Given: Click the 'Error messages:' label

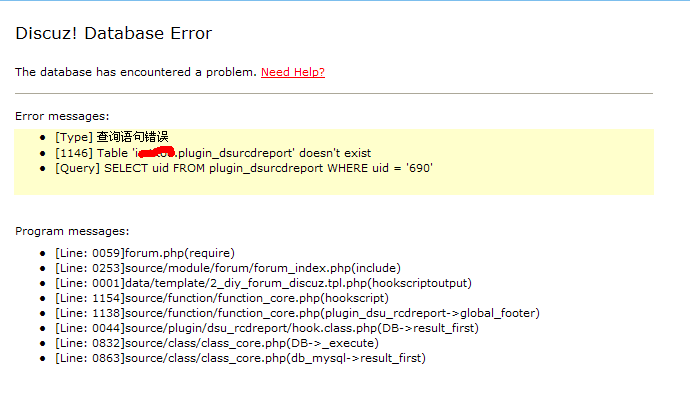Looking at the screenshot, I should [x=62, y=116].
